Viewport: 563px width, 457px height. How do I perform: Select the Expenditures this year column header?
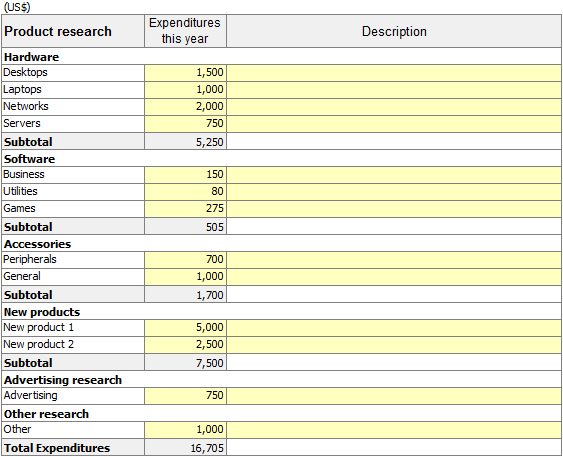tap(185, 31)
